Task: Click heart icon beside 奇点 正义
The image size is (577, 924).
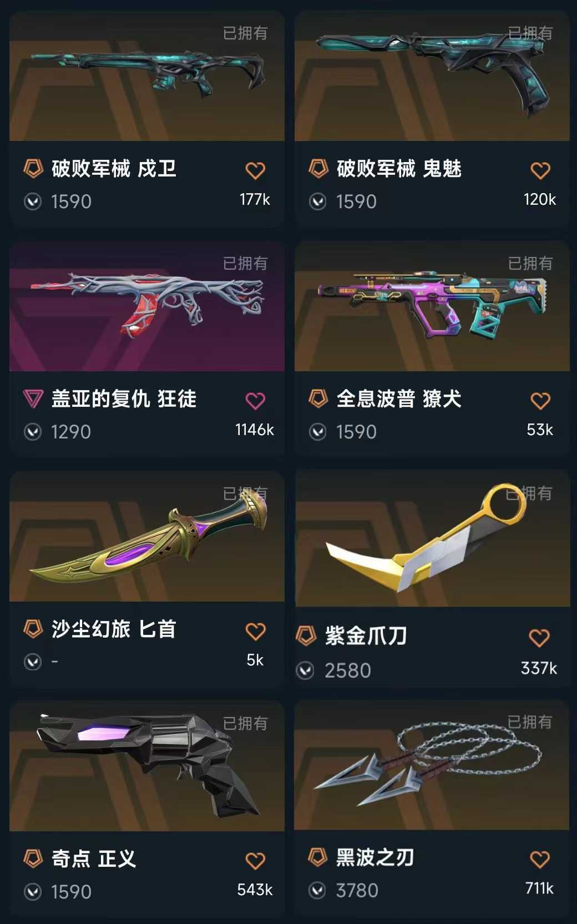Action: click(x=255, y=861)
